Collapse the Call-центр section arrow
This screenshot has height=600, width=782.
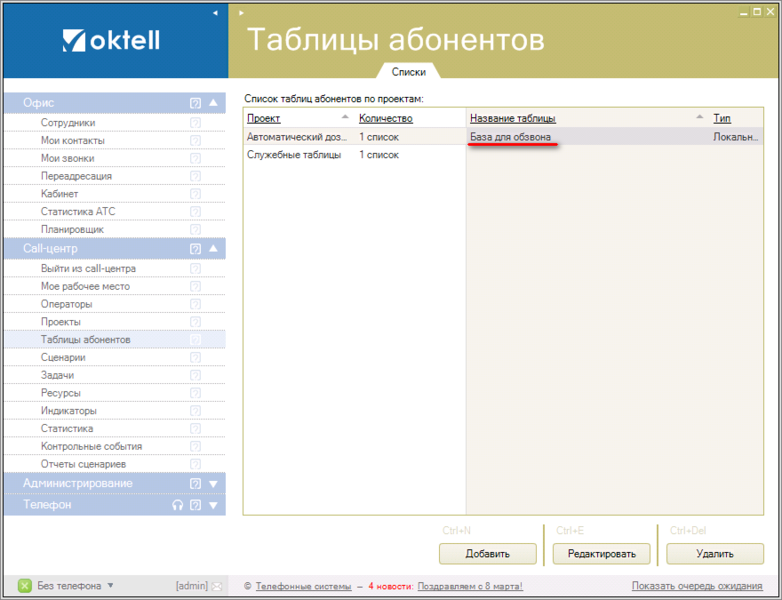point(213,248)
